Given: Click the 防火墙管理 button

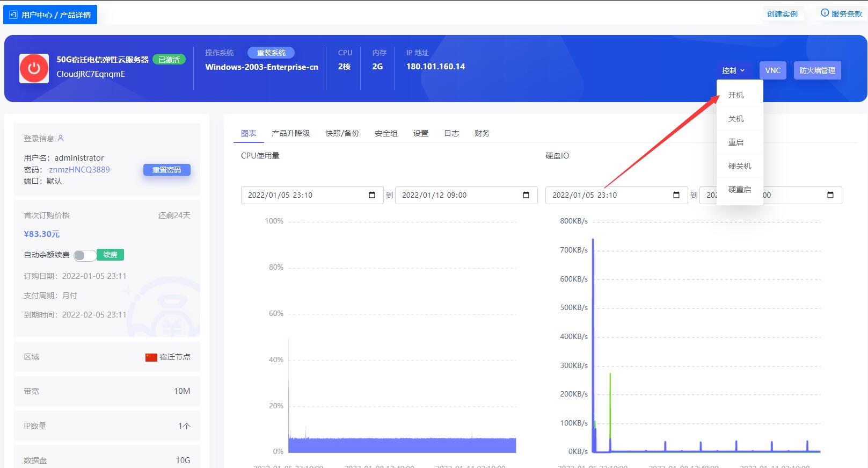Looking at the screenshot, I should pyautogui.click(x=818, y=70).
